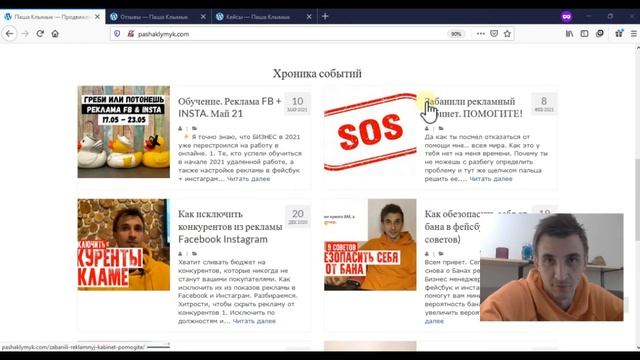Click the author icon under Обучение post
This screenshot has width=640, height=360.
(x=180, y=129)
